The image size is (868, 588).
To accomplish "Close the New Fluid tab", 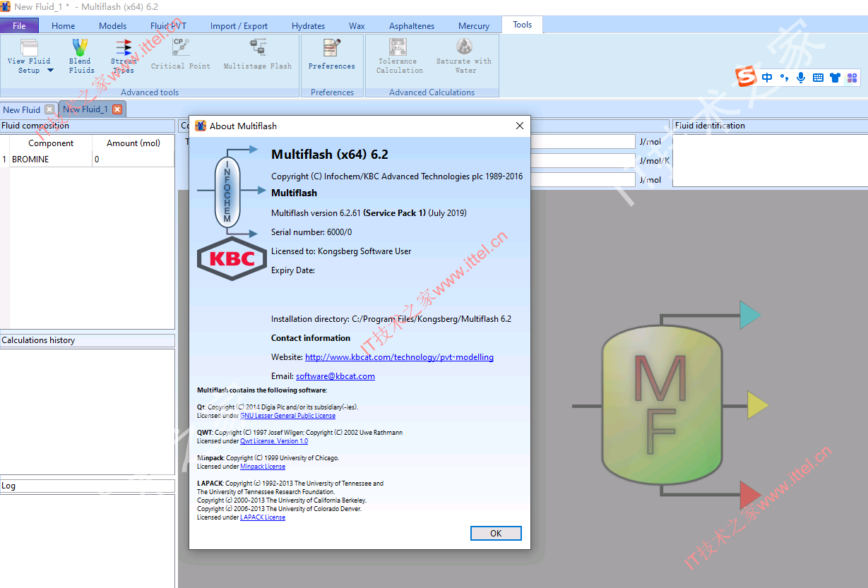I will pos(49,109).
